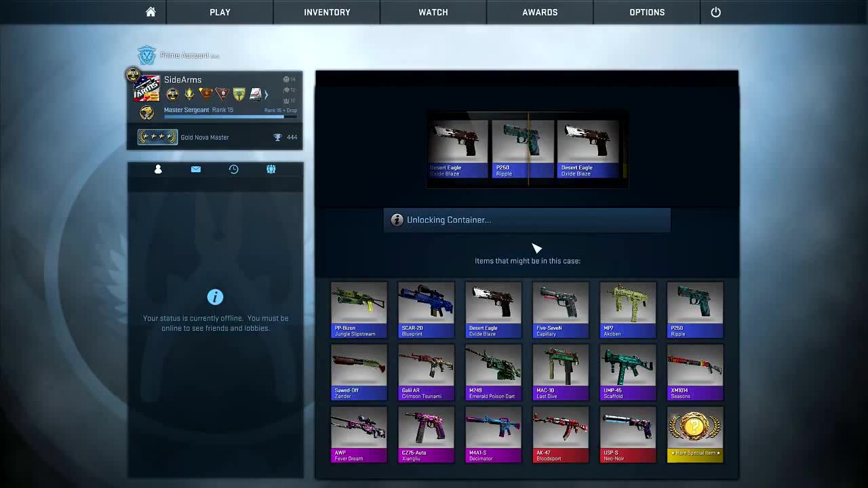The width and height of the screenshot is (868, 488).
Task: Show recent teammates clock icon tab
Action: (233, 169)
